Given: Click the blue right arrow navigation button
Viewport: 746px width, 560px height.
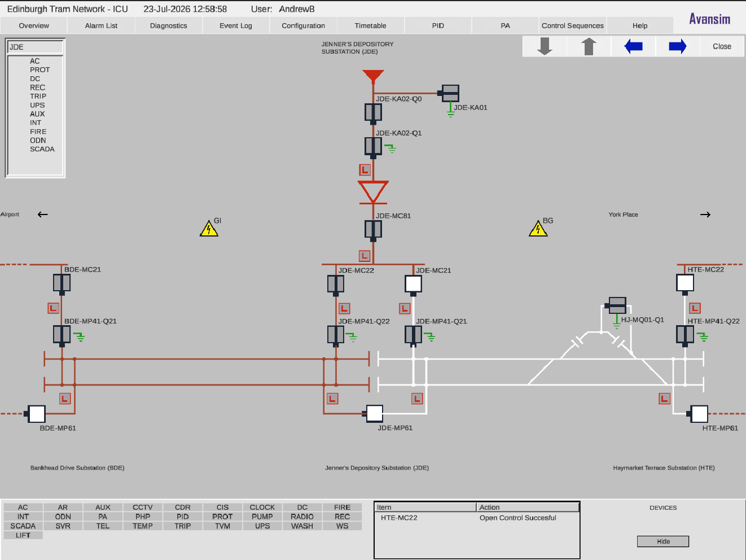Looking at the screenshot, I should click(677, 46).
